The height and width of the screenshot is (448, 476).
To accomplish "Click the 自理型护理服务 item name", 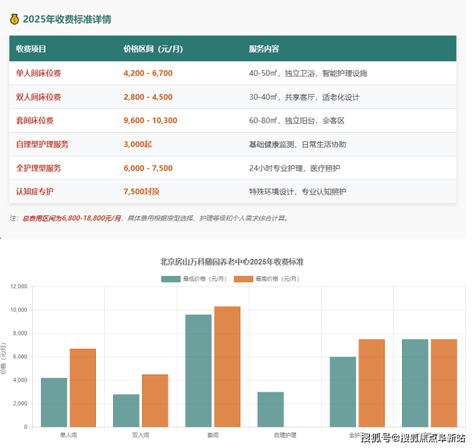I will (x=42, y=144).
